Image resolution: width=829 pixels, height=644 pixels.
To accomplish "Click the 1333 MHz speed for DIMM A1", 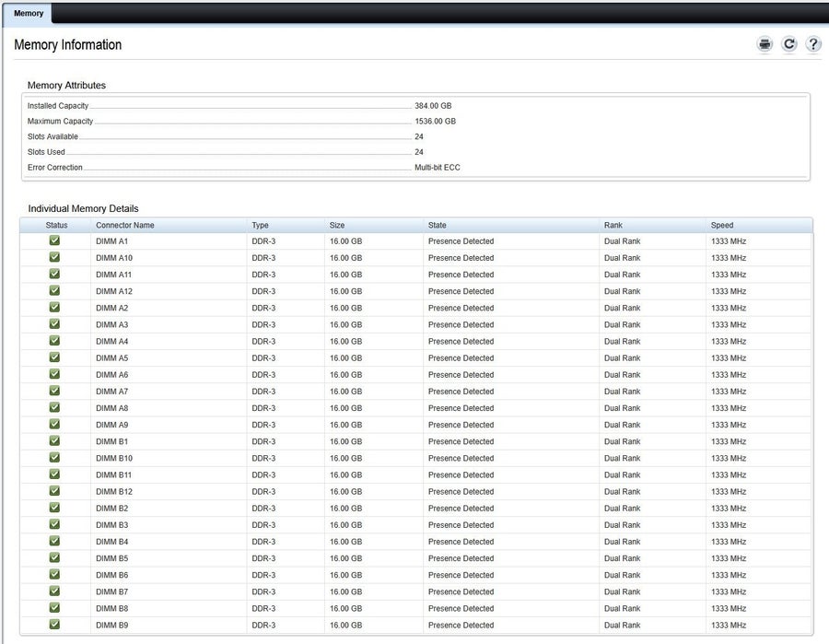I will pyautogui.click(x=729, y=241).
